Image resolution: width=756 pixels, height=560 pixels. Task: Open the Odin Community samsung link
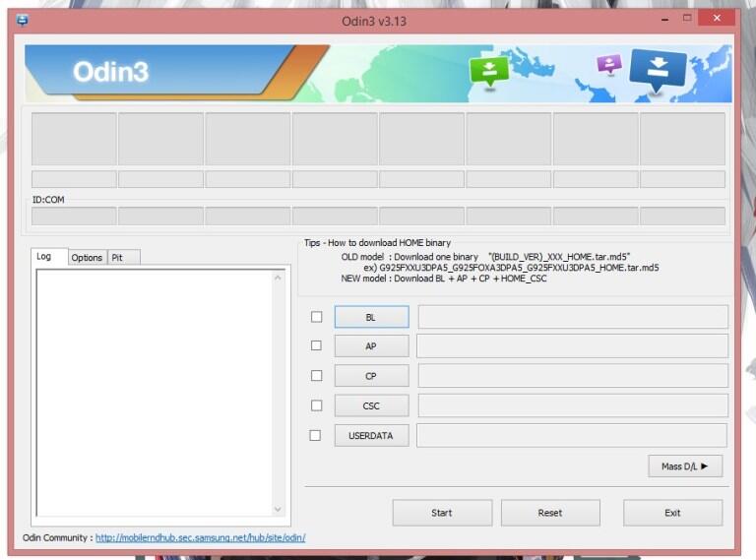coord(200,537)
